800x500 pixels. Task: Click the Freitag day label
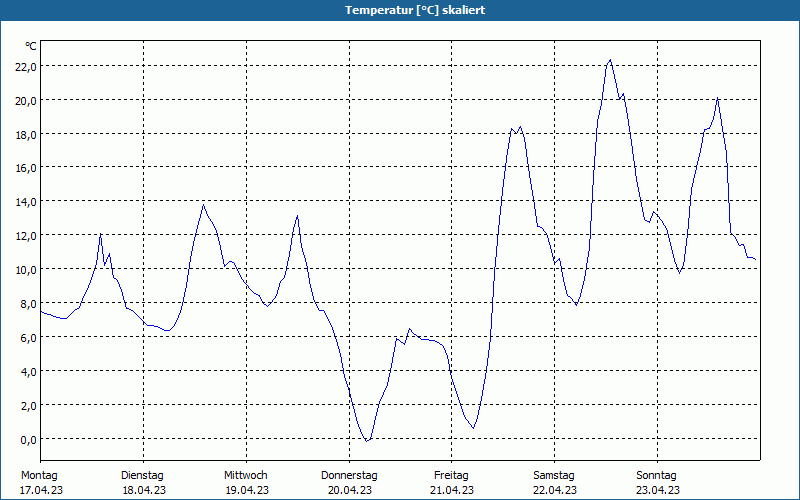451,476
